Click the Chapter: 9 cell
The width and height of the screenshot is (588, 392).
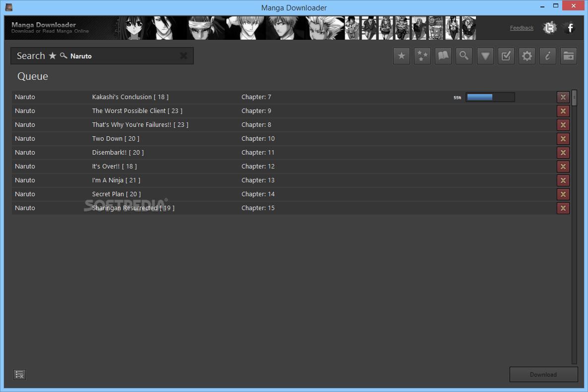tap(256, 111)
